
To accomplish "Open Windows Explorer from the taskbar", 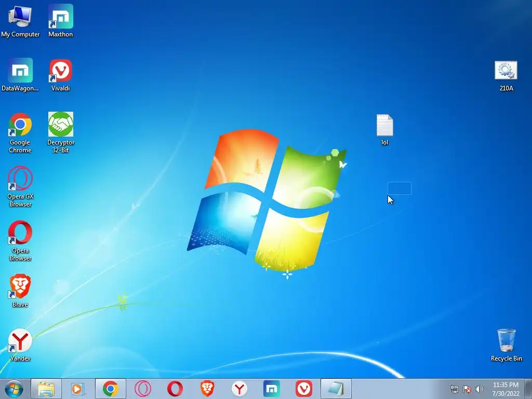I will coord(46,389).
